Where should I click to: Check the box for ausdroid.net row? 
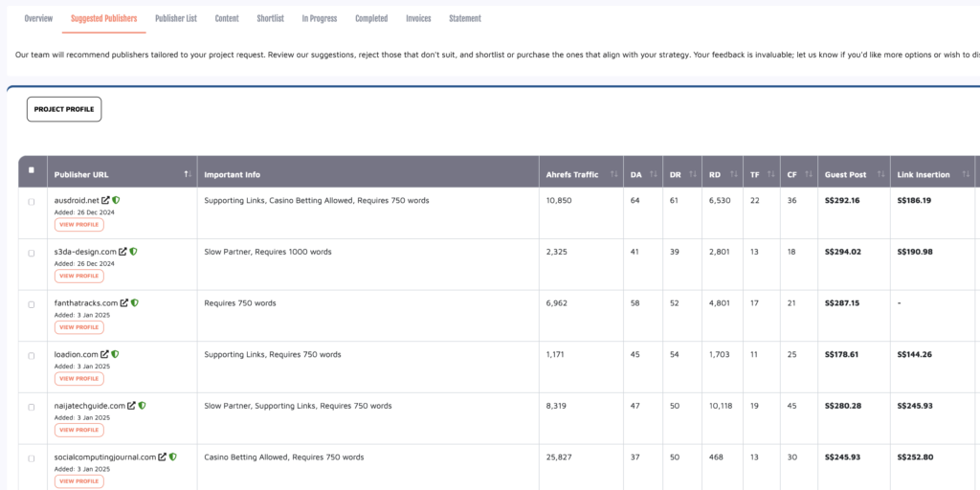click(x=32, y=202)
